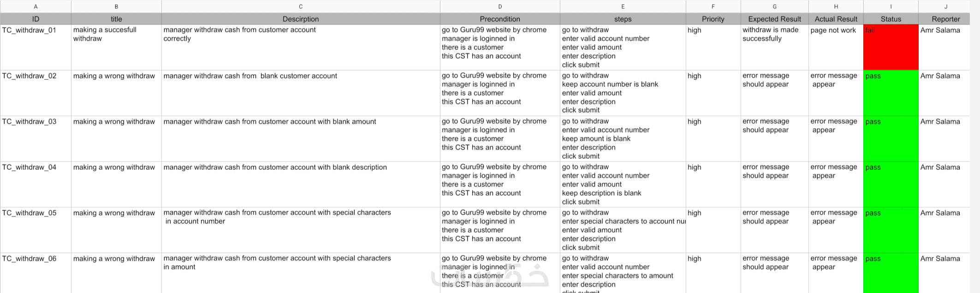Select description cell mentioning blank amount
Screen dimensions: 980x293
(x=300, y=138)
